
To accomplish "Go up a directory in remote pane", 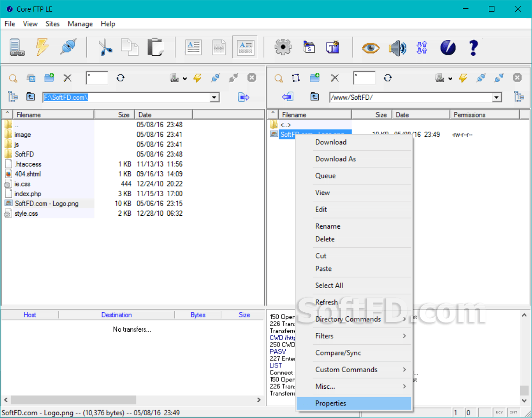I will pos(314,96).
